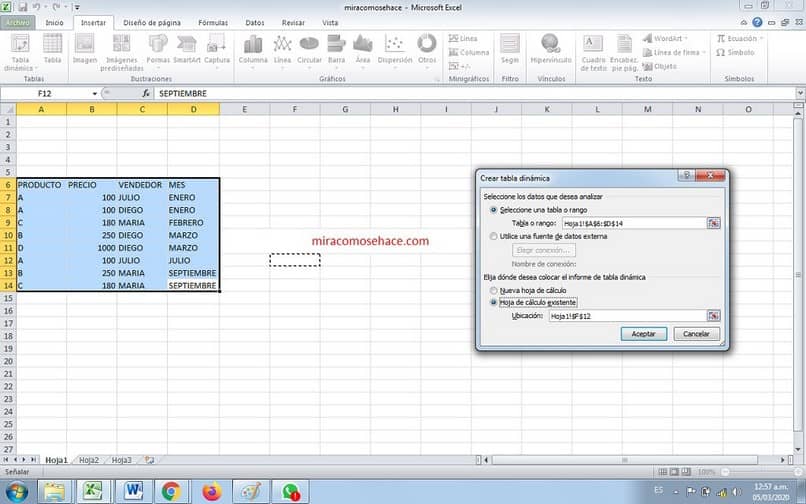The width and height of the screenshot is (806, 504).
Task: Click the Tabla o rango input field
Action: tap(634, 223)
